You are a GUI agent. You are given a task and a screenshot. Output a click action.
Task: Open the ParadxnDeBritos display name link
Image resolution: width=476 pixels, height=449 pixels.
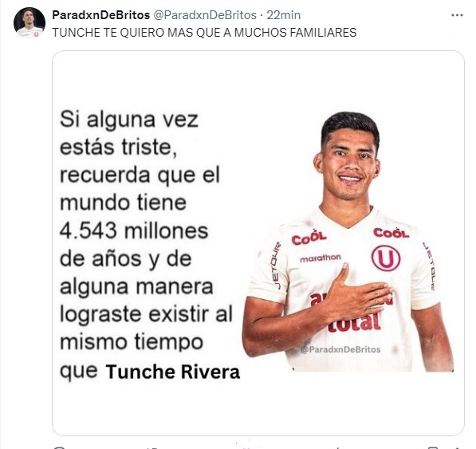(x=101, y=15)
